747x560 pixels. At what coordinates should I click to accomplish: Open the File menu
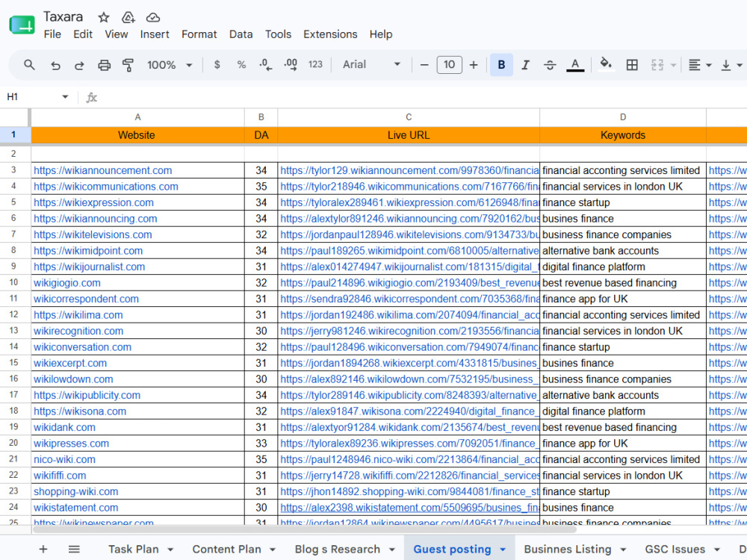[52, 34]
